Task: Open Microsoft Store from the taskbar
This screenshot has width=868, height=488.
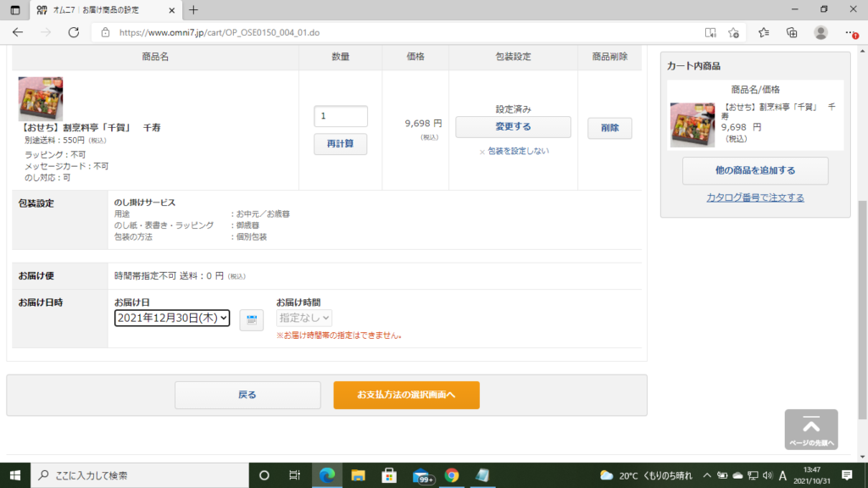Action: click(x=389, y=475)
